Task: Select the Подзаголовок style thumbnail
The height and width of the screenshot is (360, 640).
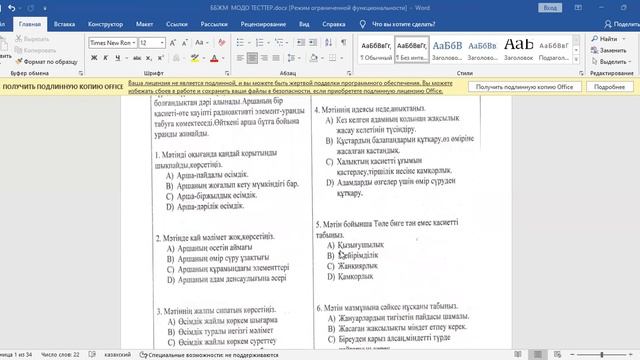Action: point(554,50)
